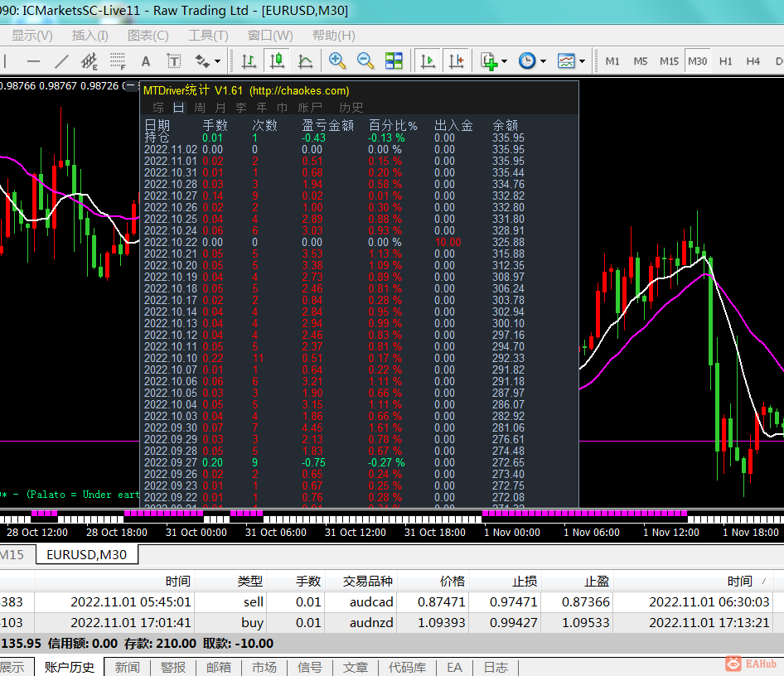Open the 显示(V) menu

click(32, 36)
